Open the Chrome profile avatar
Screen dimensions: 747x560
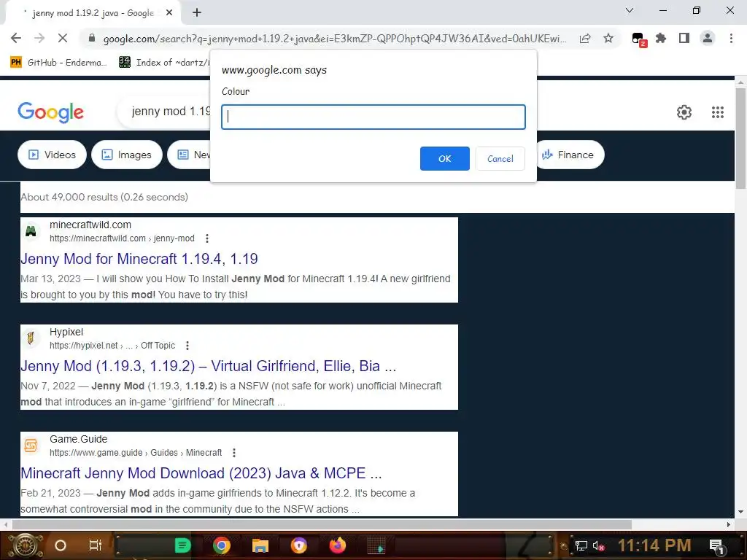point(708,38)
